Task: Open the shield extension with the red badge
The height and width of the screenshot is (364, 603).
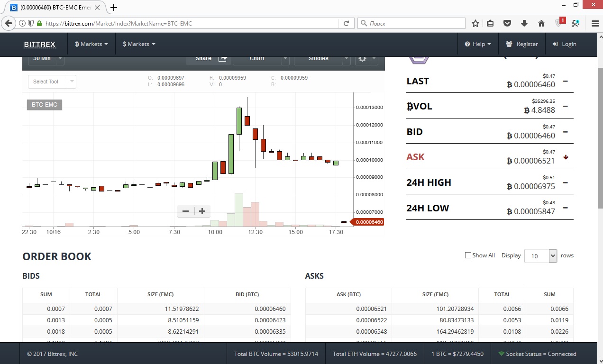Action: click(560, 22)
